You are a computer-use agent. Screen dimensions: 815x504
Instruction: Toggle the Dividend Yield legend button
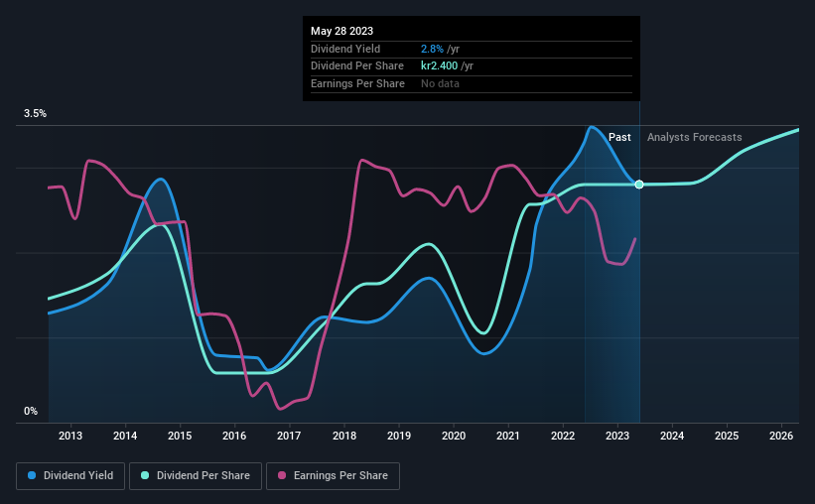click(70, 476)
